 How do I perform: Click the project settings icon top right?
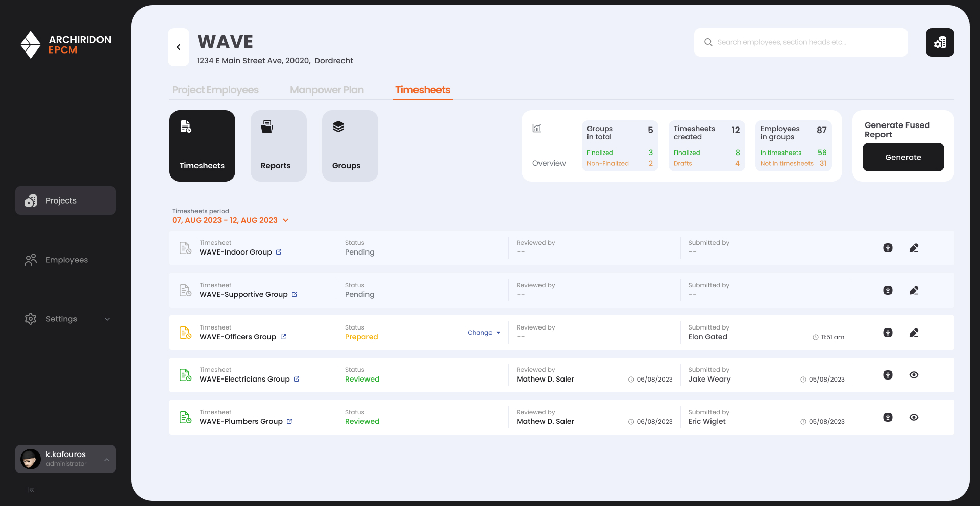coord(940,42)
